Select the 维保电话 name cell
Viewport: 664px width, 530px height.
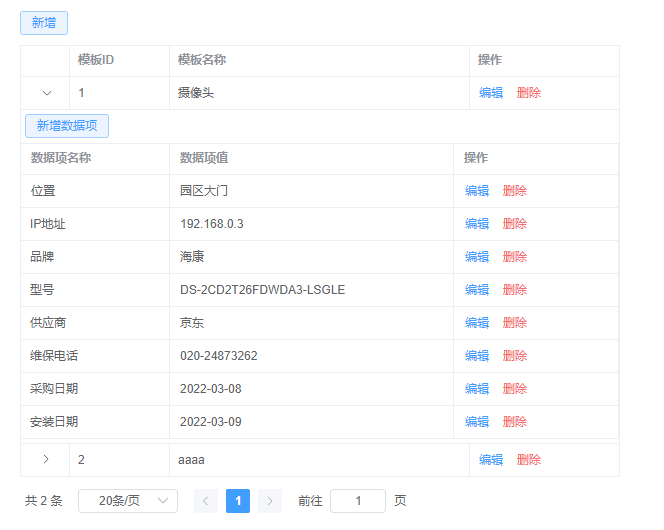point(95,356)
